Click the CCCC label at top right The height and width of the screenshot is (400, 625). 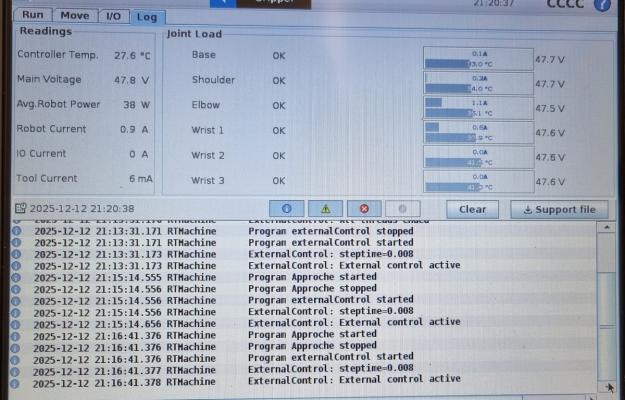pyautogui.click(x=565, y=4)
